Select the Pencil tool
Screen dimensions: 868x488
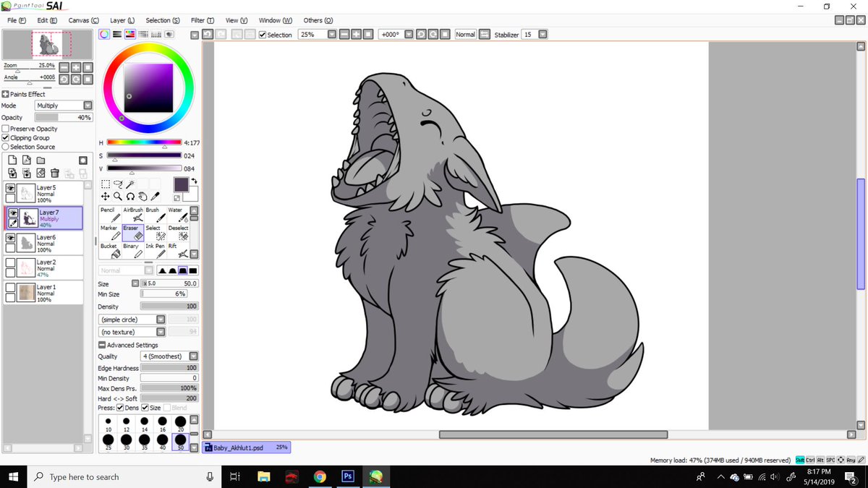click(x=109, y=215)
